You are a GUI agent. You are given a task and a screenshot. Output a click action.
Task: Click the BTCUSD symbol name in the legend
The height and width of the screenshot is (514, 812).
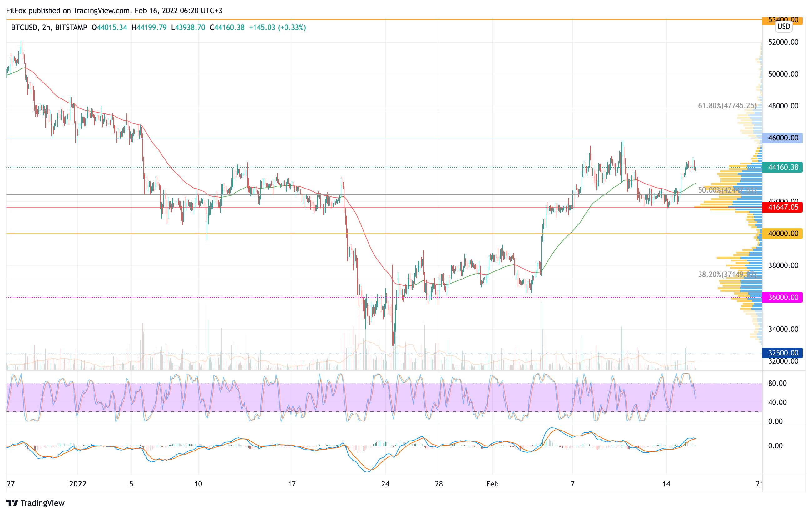(24, 28)
